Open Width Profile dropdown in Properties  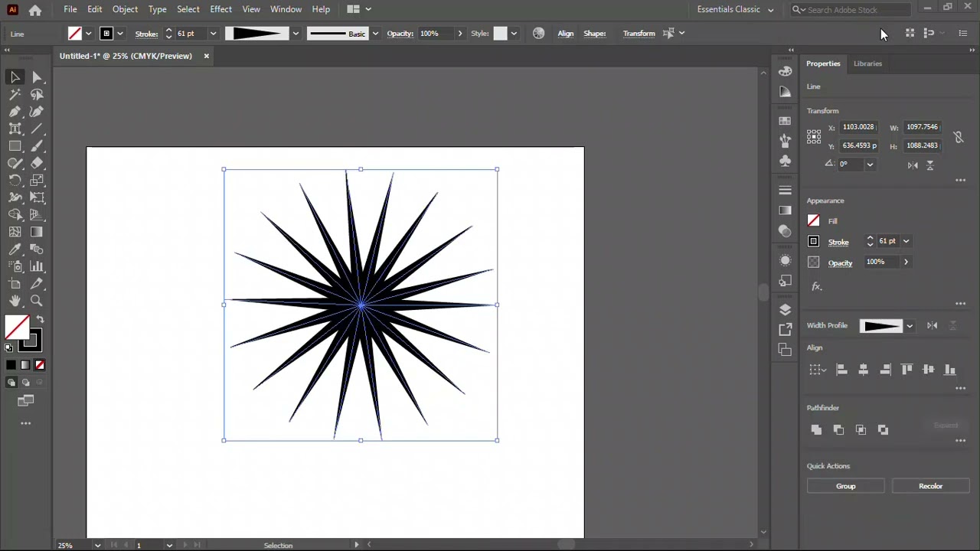pos(910,326)
